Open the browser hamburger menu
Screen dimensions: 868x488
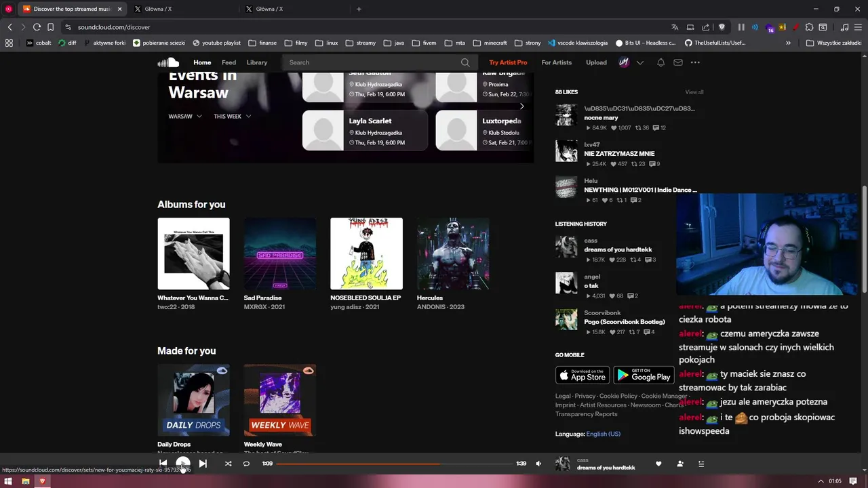pos(859,27)
